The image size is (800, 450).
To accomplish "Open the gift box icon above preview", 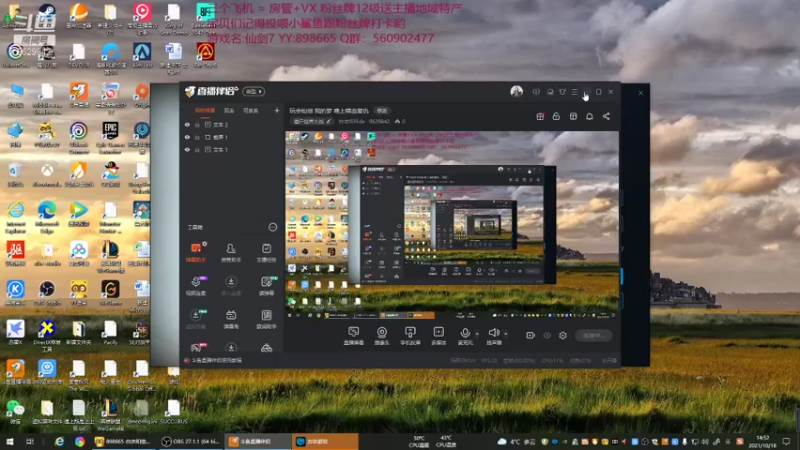I will pos(540,116).
